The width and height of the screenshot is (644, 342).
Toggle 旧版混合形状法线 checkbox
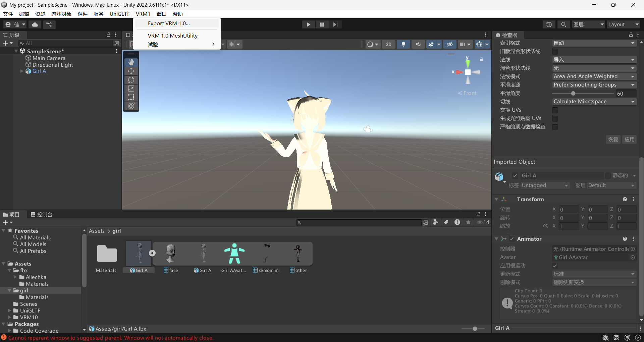pyautogui.click(x=555, y=52)
